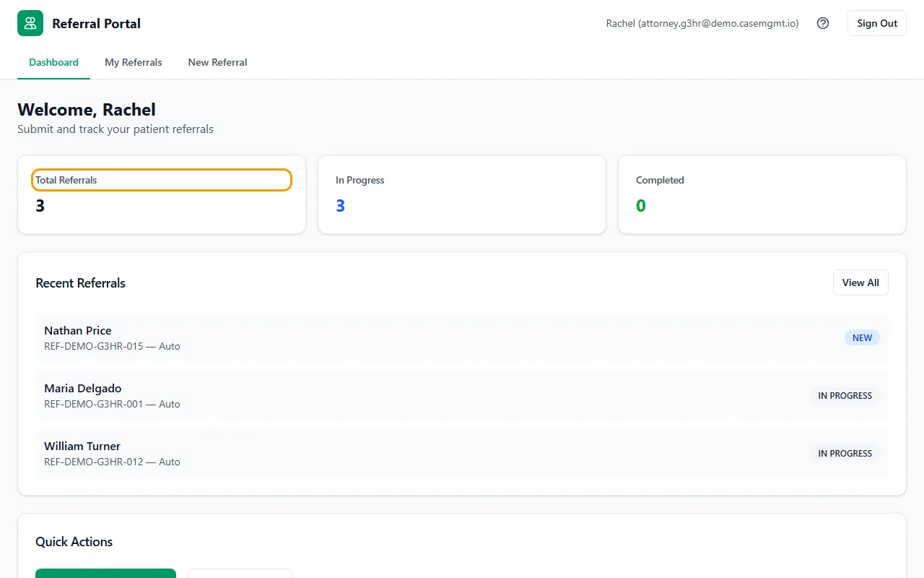Open the Nathan Price referral
Screen dimensions: 924x578
click(462, 337)
